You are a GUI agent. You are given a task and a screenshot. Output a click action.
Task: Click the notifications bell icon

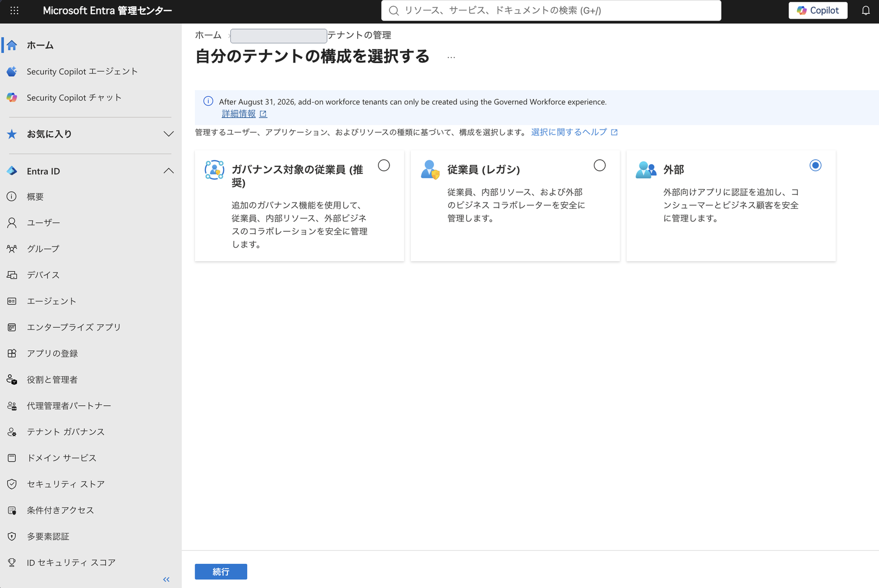(x=866, y=10)
